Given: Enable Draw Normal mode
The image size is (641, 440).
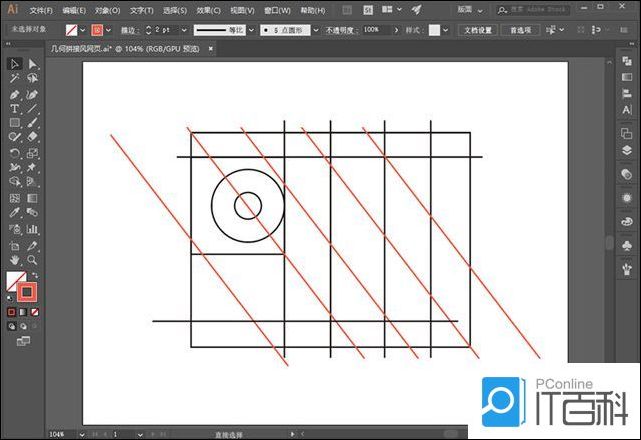Looking at the screenshot, I should (x=11, y=326).
